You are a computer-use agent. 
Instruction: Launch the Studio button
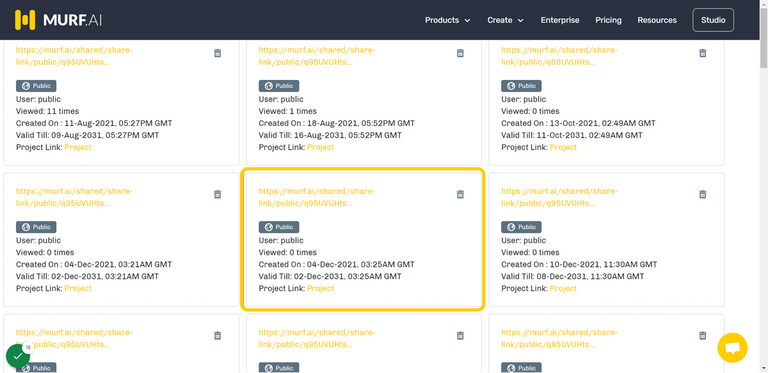coord(713,20)
